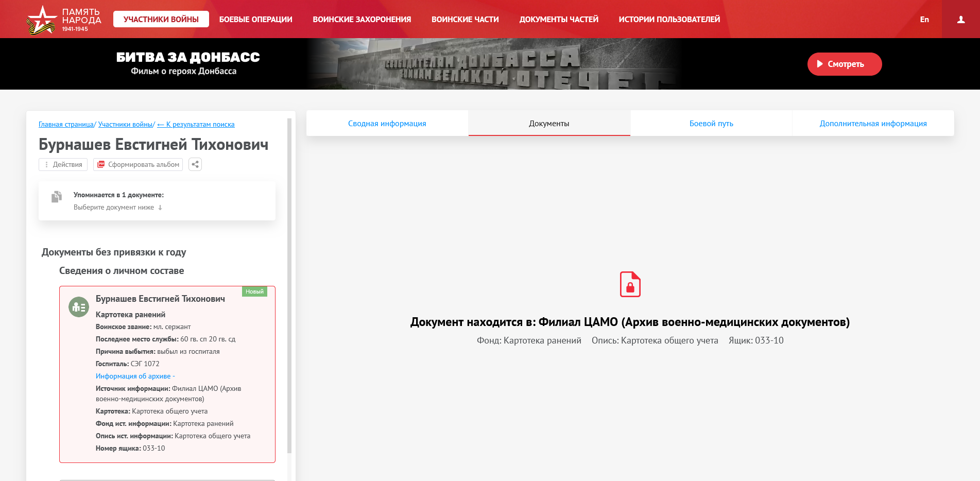The height and width of the screenshot is (481, 980).
Task: Switch language to En
Action: coord(924,20)
